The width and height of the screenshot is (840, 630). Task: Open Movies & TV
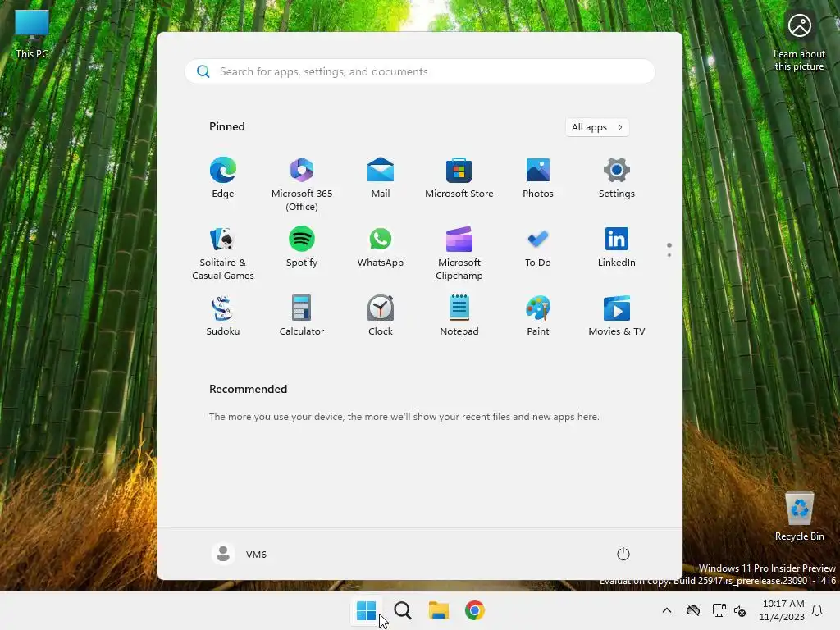coord(617,316)
